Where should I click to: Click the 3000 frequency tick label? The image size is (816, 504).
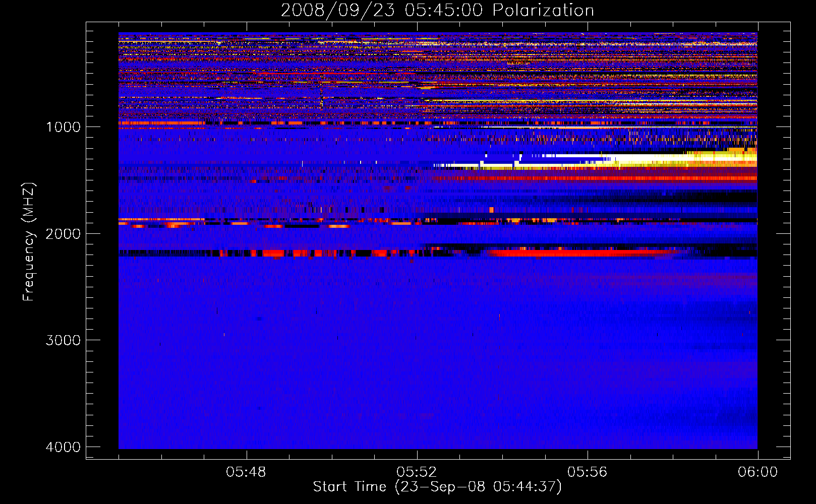coord(63,340)
